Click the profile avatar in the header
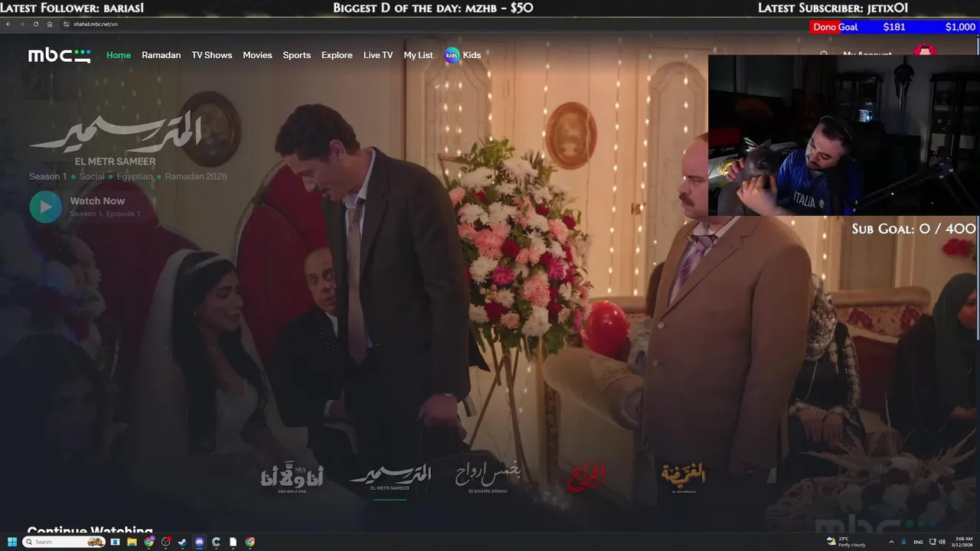Viewport: 980px width, 551px height. [x=926, y=51]
